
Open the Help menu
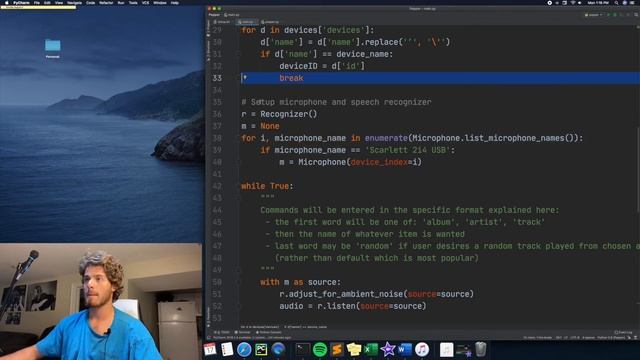coord(175,2)
